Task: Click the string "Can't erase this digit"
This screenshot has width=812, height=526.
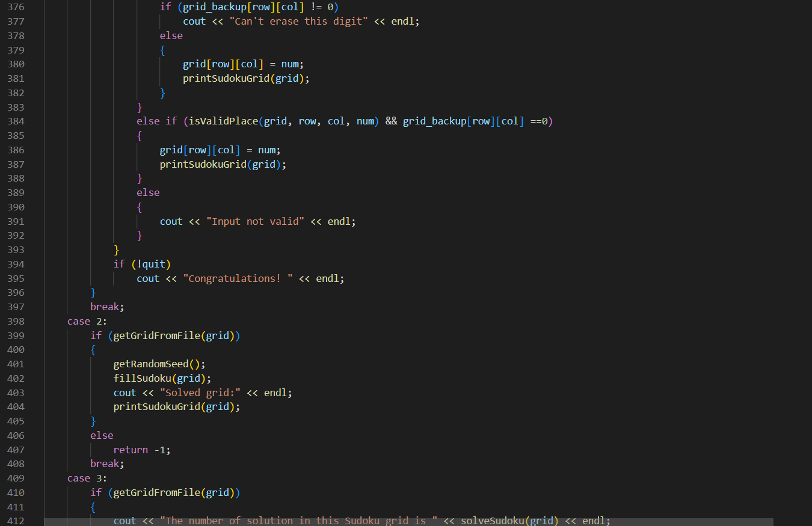Action: click(x=298, y=20)
